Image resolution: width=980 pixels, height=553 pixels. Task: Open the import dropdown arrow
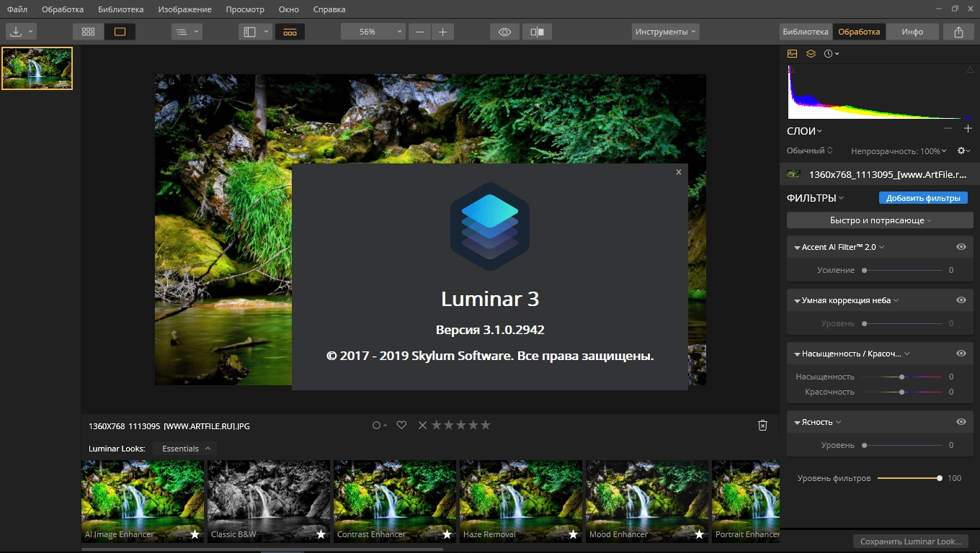pos(31,32)
